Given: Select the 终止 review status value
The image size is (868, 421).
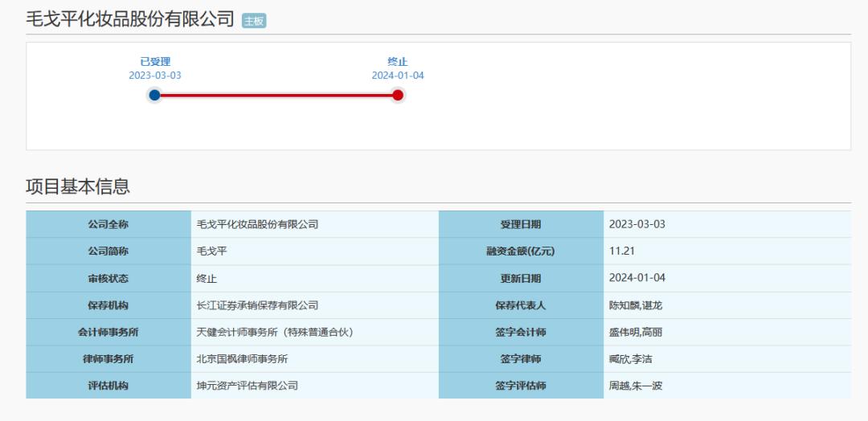Looking at the screenshot, I should click(x=207, y=278).
